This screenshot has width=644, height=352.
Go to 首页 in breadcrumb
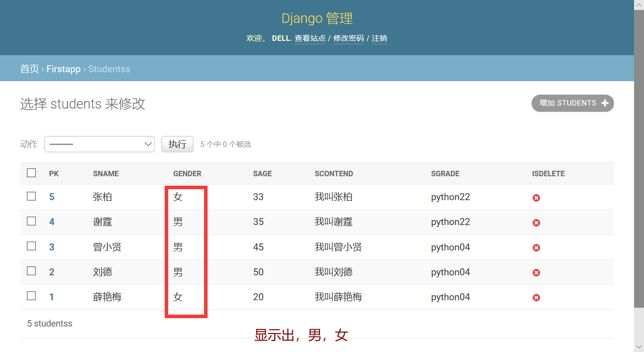click(x=29, y=69)
